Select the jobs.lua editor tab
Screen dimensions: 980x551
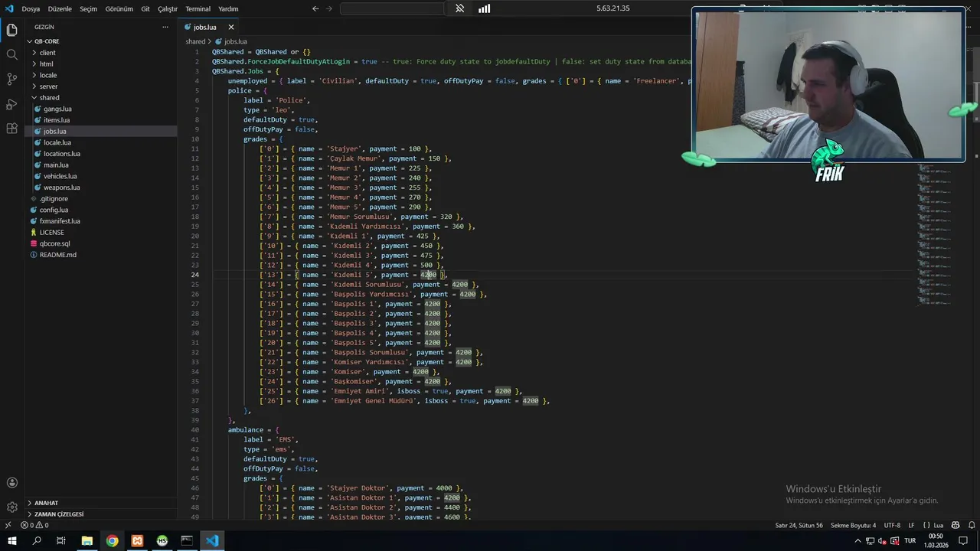pyautogui.click(x=210, y=27)
